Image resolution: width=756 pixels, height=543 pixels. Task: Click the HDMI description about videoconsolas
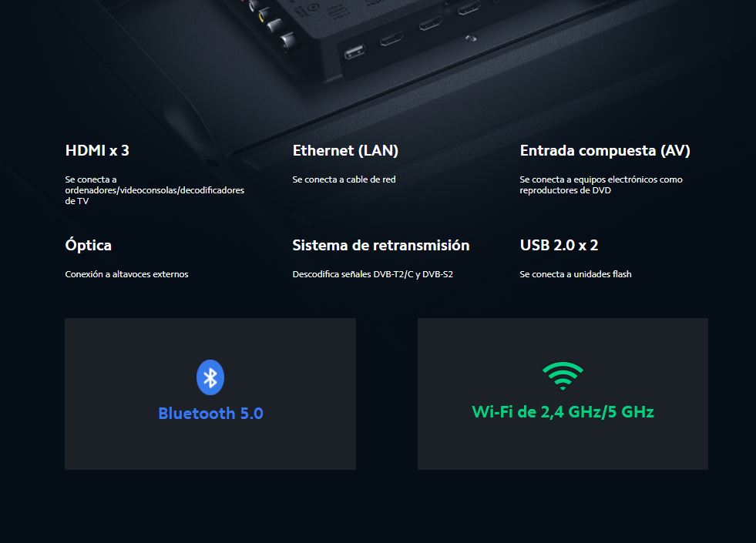[x=155, y=189]
